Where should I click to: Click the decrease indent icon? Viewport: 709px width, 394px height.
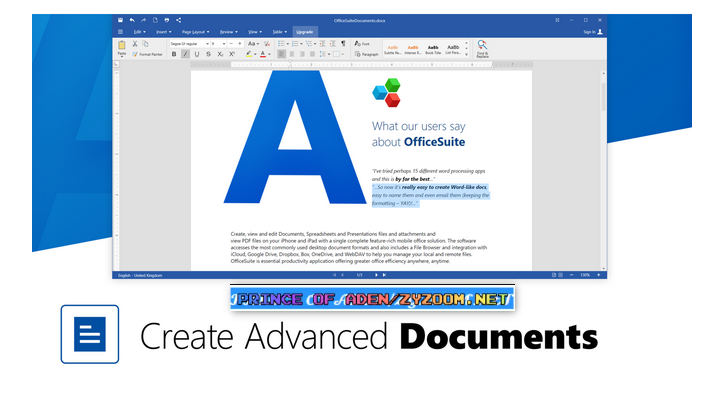322,44
